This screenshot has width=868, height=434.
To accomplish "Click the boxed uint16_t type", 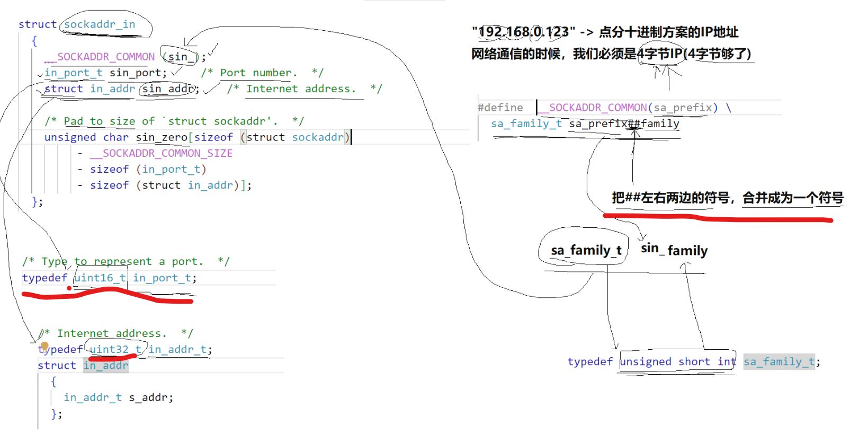I will [x=100, y=278].
